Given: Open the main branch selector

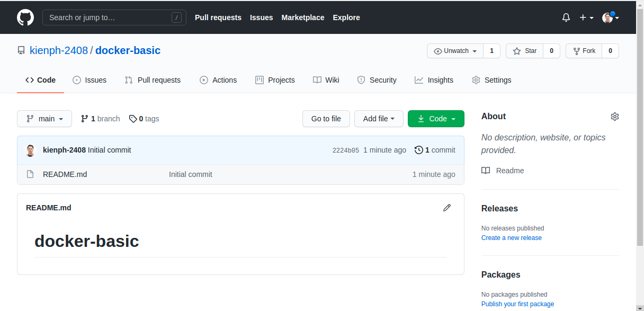Looking at the screenshot, I should tap(44, 119).
